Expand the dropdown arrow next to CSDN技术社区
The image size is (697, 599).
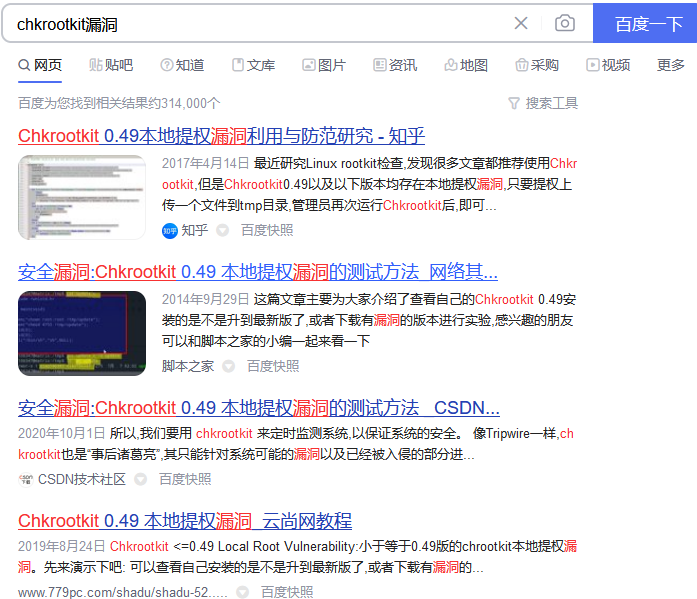click(x=140, y=479)
